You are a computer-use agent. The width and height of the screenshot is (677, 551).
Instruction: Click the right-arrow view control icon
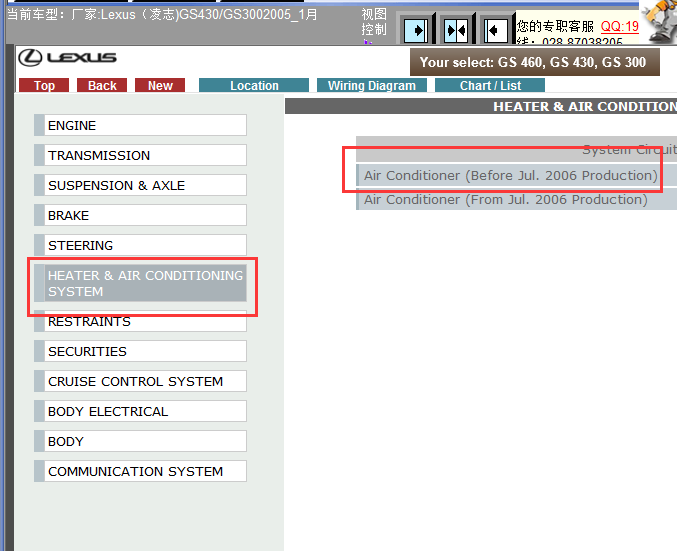(x=416, y=30)
